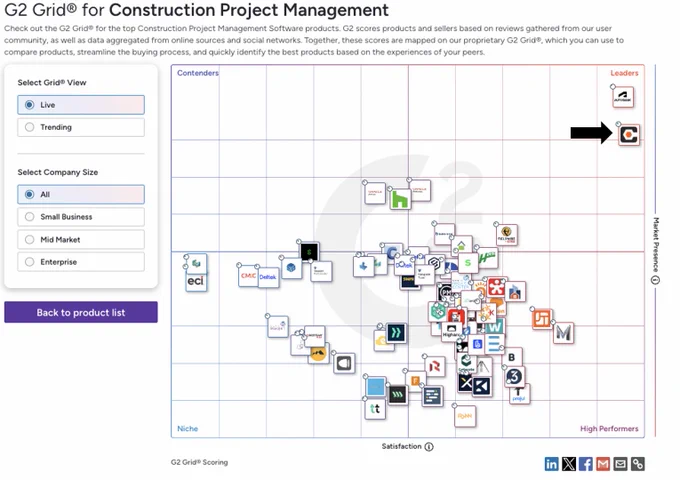The width and height of the screenshot is (680, 480).
Task: Share the grid by email envelope icon
Action: [x=621, y=464]
